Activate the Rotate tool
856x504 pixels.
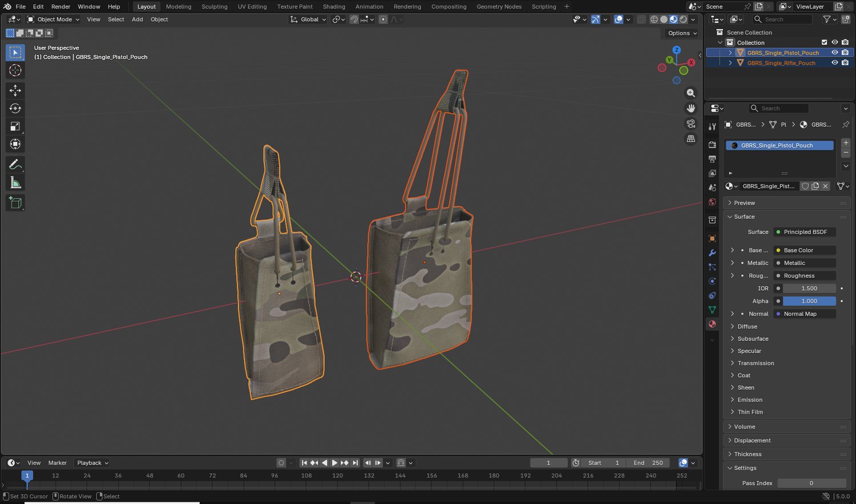pos(15,108)
